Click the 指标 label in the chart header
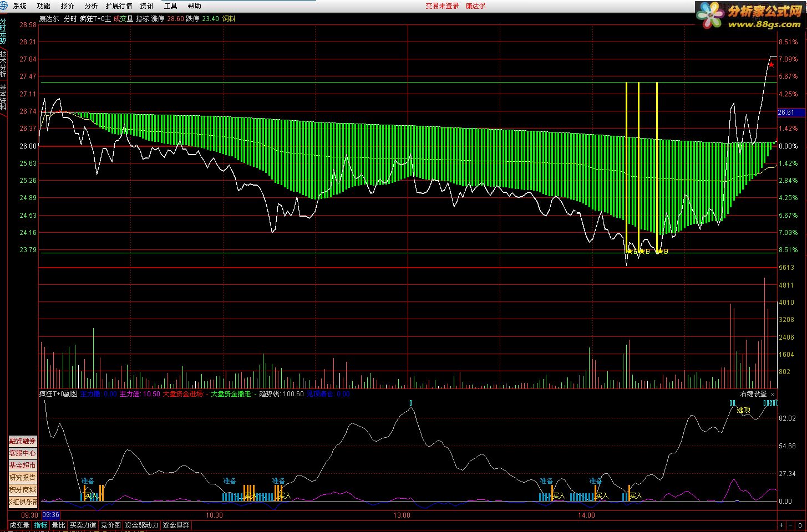Image resolution: width=807 pixels, height=532 pixels. pyautogui.click(x=142, y=19)
